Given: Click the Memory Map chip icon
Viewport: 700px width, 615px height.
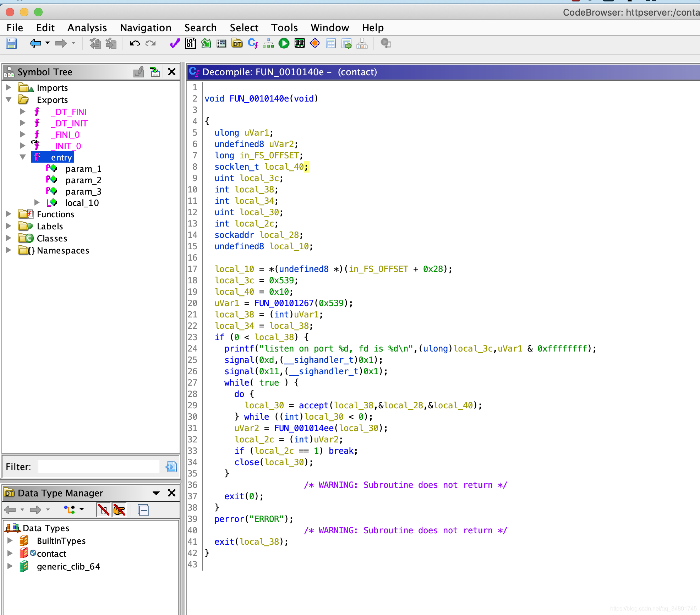Looking at the screenshot, I should pyautogui.click(x=300, y=44).
